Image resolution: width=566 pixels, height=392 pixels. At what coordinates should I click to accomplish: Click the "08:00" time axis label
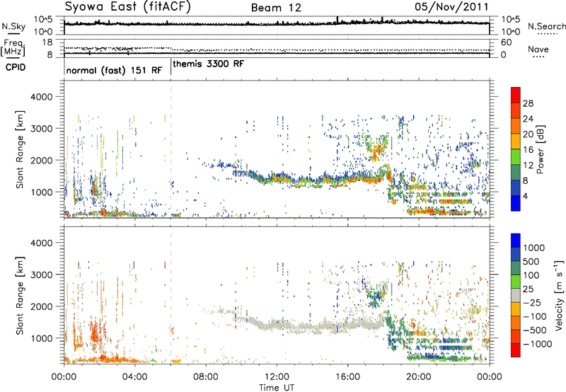206,376
